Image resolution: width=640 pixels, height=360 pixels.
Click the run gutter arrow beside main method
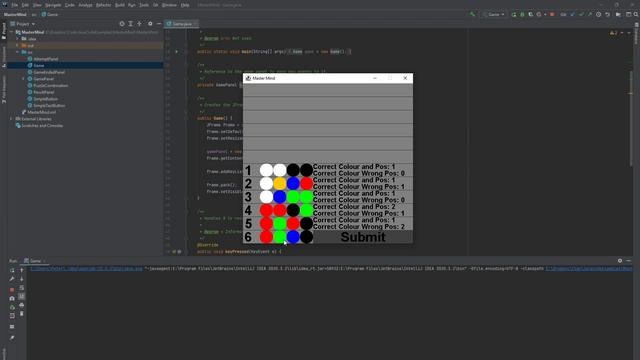pyautogui.click(x=176, y=52)
